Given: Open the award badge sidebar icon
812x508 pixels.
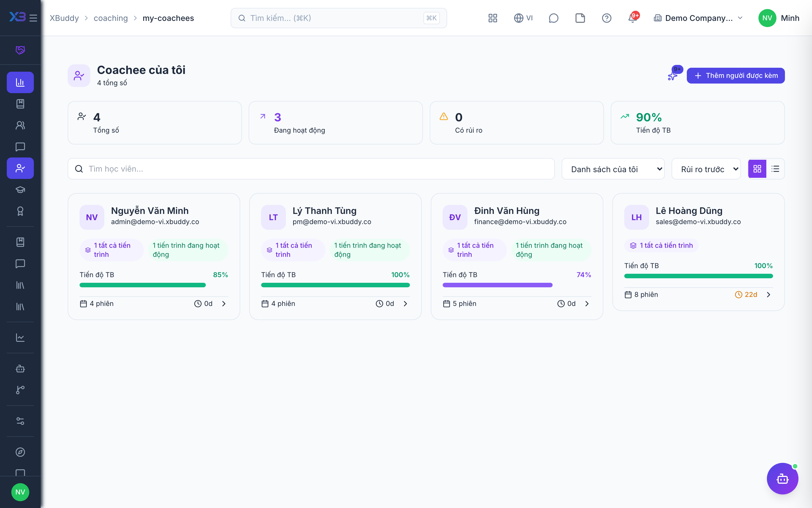Looking at the screenshot, I should click(20, 211).
